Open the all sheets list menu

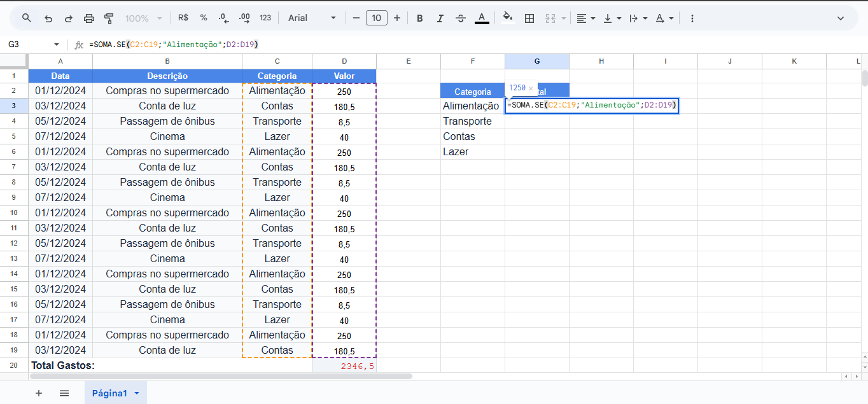click(64, 393)
